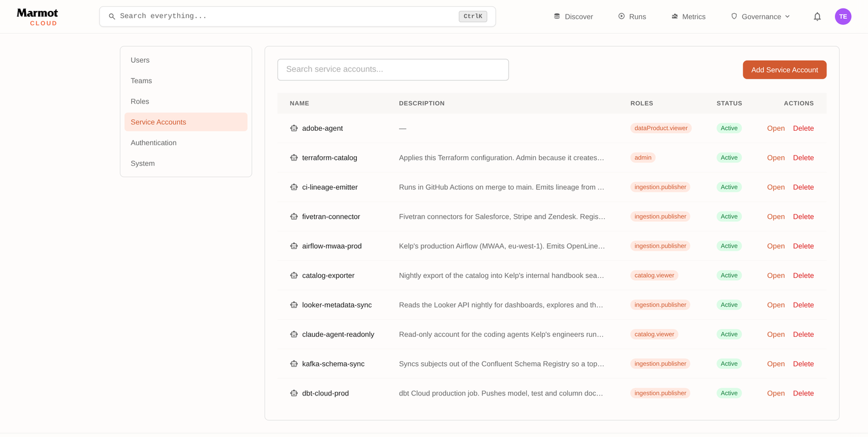Click the robot icon beside looker-metadata-sync

pos(294,305)
